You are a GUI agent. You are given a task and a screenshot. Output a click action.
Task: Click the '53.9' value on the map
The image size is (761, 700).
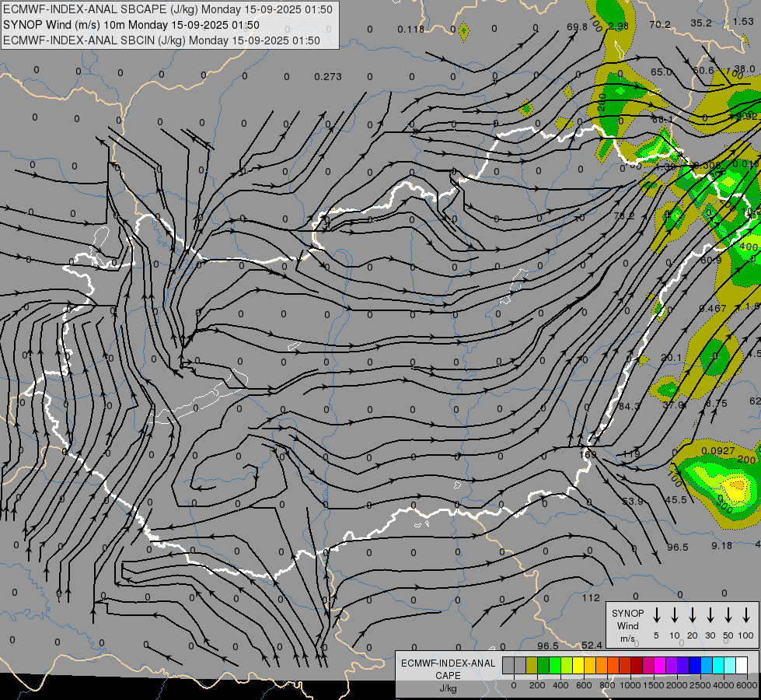633,502
